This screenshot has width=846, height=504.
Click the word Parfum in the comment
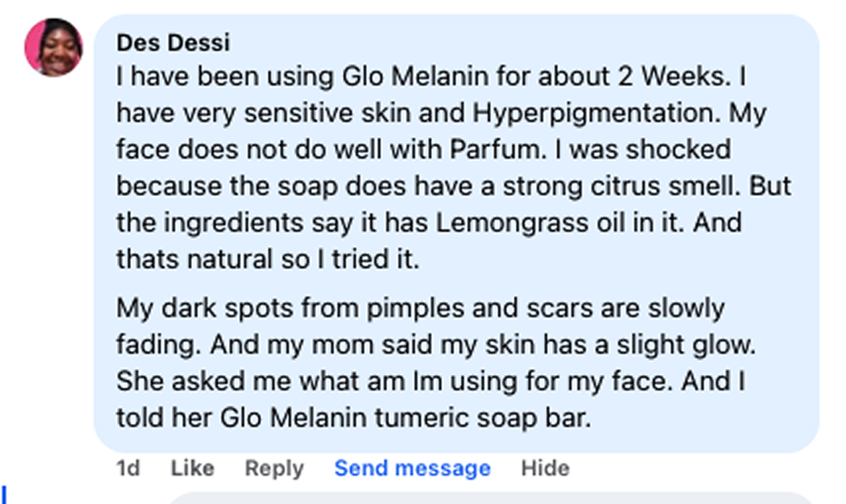click(x=498, y=150)
